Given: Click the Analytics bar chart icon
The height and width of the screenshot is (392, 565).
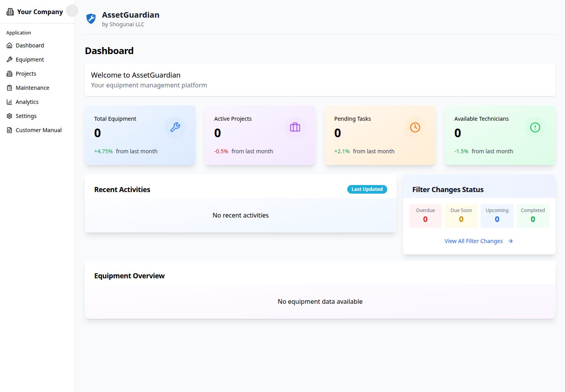Looking at the screenshot, I should (x=9, y=102).
